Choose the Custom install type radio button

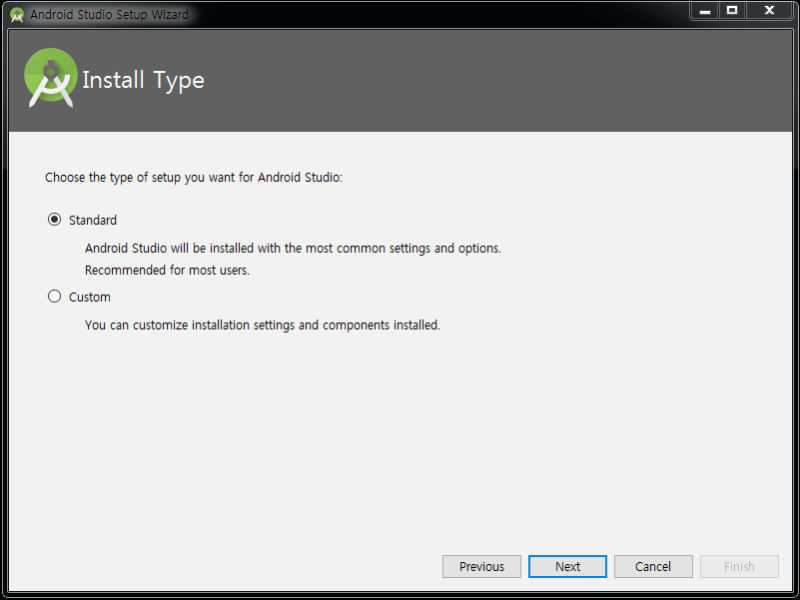tap(55, 296)
